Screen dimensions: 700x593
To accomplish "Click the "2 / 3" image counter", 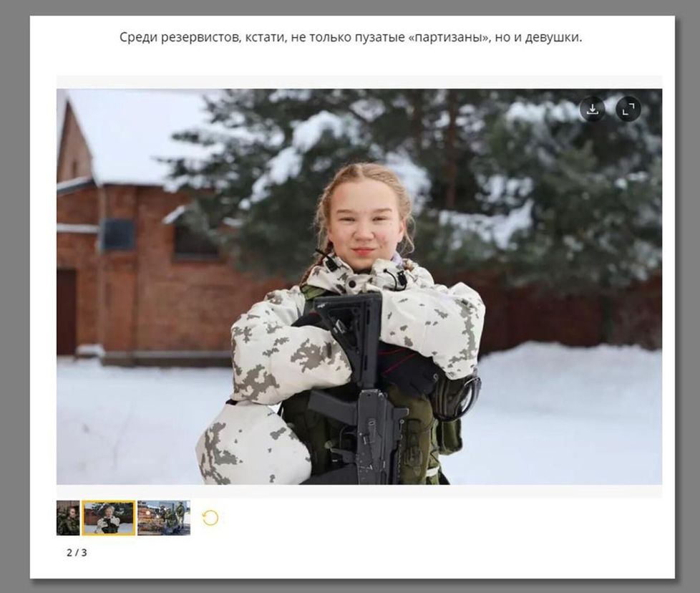I will pos(77,553).
